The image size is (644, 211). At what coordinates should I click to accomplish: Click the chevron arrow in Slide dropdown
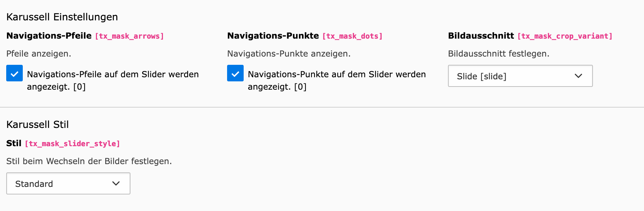click(x=578, y=76)
